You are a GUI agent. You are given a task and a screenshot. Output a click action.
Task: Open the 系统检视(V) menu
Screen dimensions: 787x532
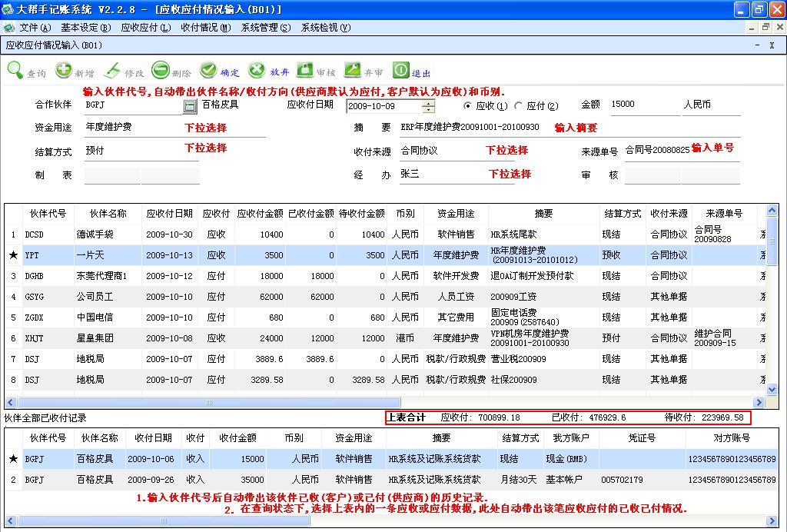(x=326, y=28)
